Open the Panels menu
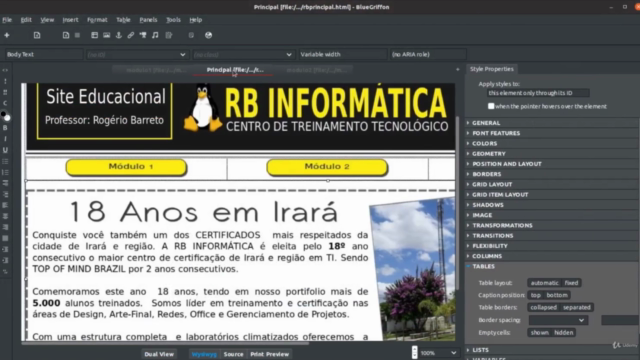 point(148,20)
